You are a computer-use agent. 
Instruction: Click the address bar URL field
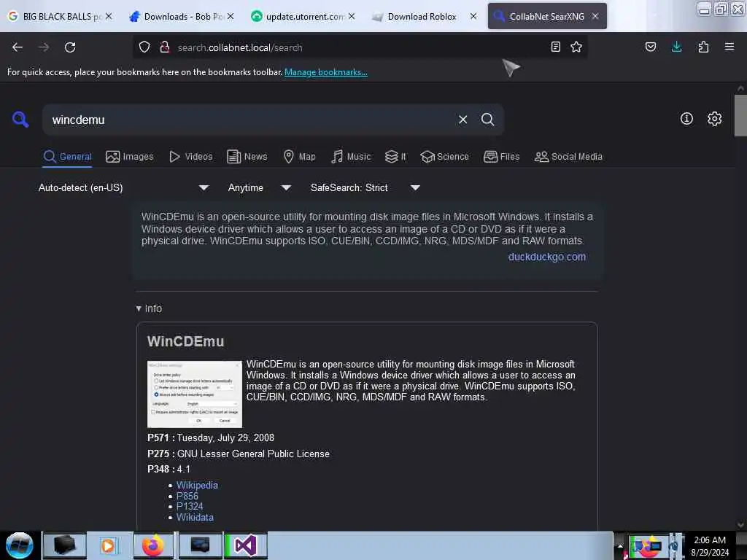(360, 47)
